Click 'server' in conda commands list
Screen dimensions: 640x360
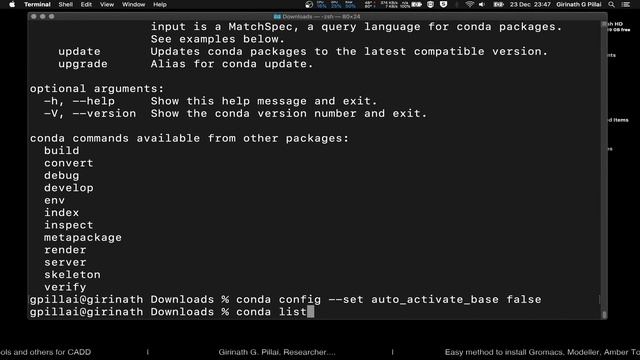pyautogui.click(x=65, y=262)
